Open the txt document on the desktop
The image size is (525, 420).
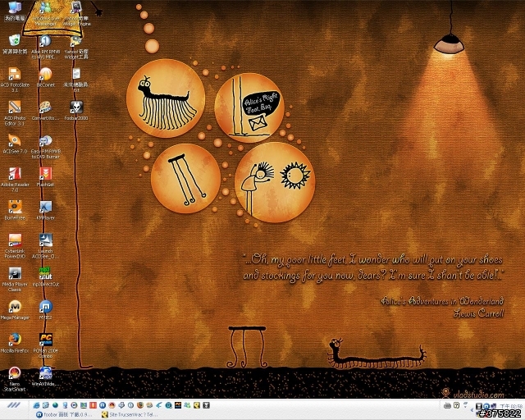tap(76, 80)
